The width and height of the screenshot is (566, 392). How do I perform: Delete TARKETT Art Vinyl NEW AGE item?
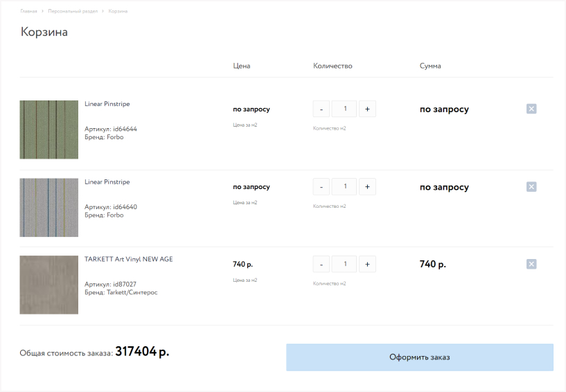click(x=531, y=264)
